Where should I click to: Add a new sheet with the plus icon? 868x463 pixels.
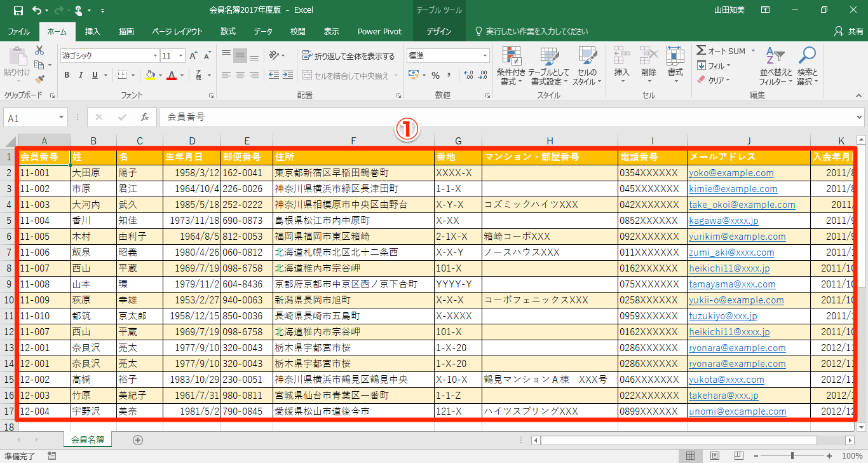138,439
